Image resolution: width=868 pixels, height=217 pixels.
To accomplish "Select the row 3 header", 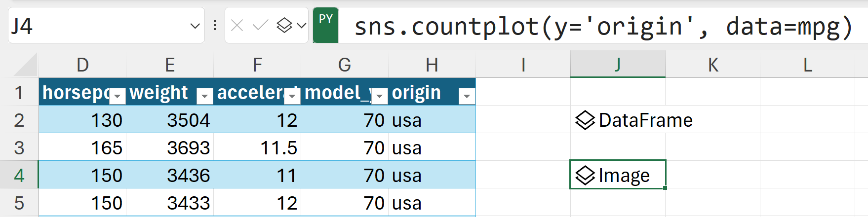I will pos(19,148).
